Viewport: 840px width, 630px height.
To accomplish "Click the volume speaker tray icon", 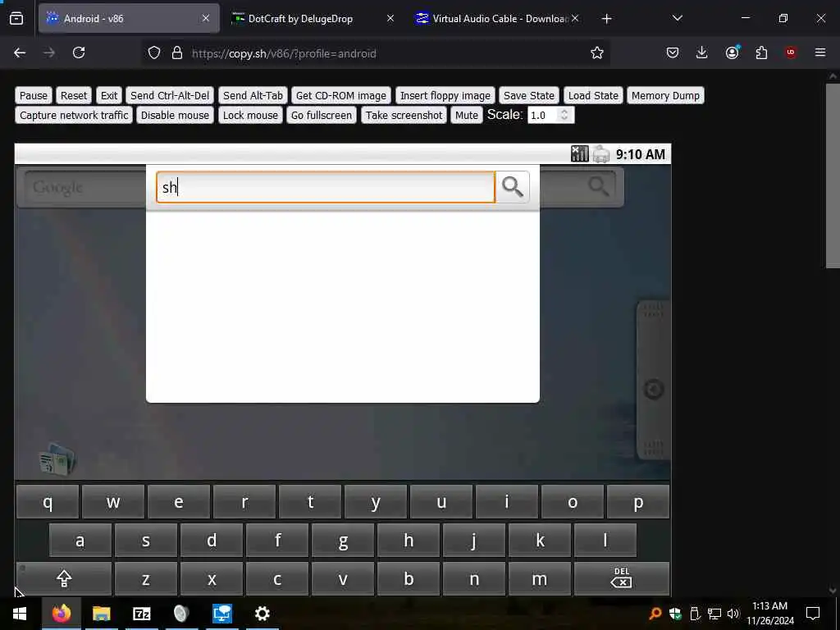I will (733, 614).
